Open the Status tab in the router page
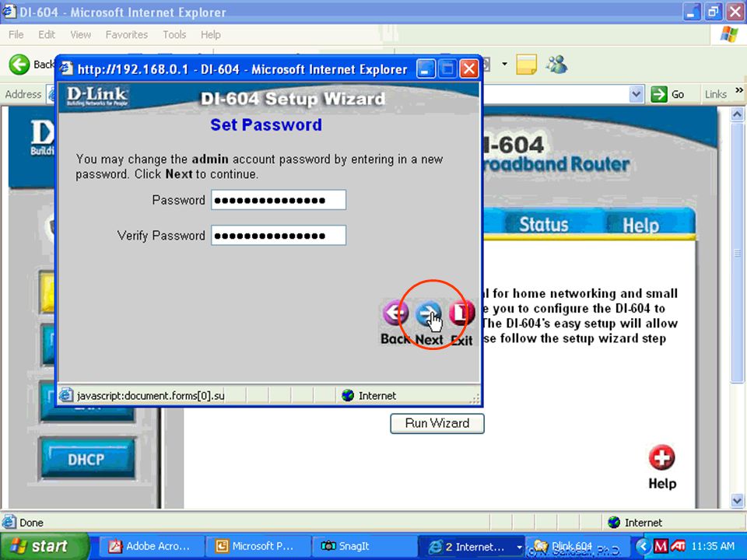Viewport: 747px width, 560px height. (544, 224)
